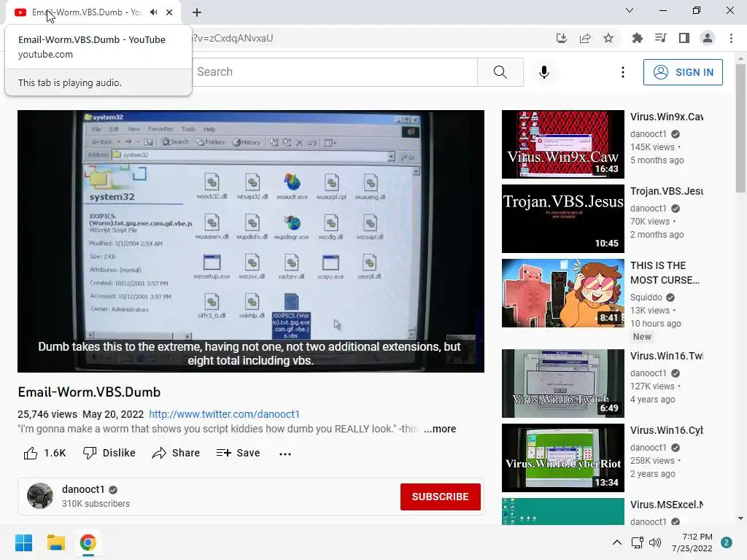
Task: Save the video to playlist
Action: (238, 454)
